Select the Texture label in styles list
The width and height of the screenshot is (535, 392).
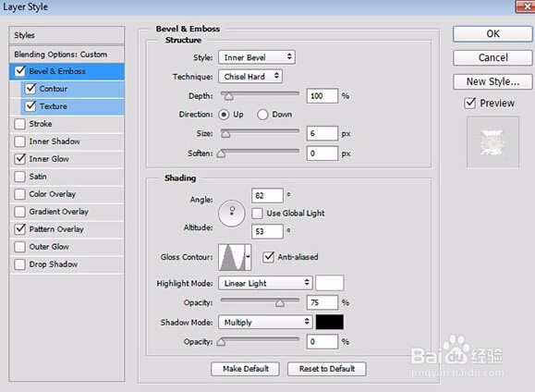click(x=54, y=106)
